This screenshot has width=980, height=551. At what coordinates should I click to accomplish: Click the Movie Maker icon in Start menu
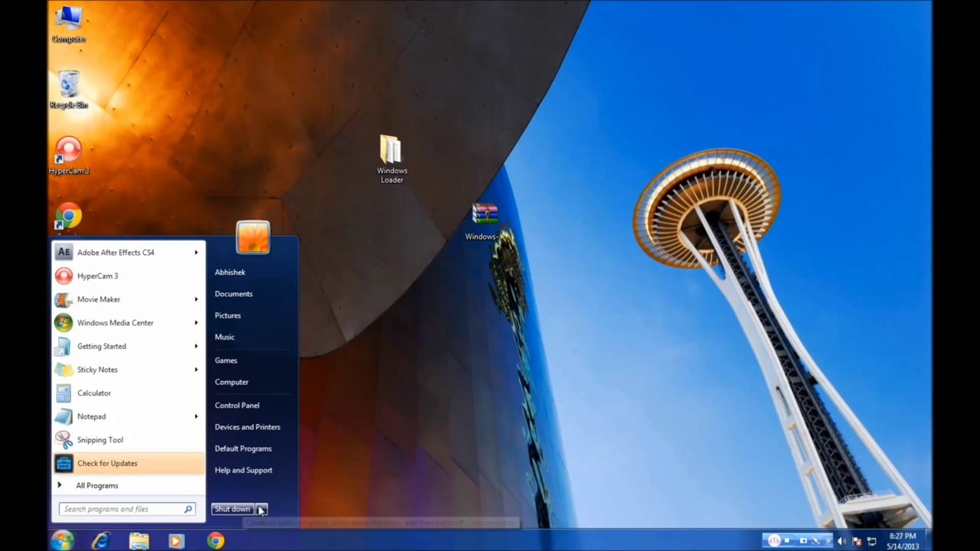[64, 299]
